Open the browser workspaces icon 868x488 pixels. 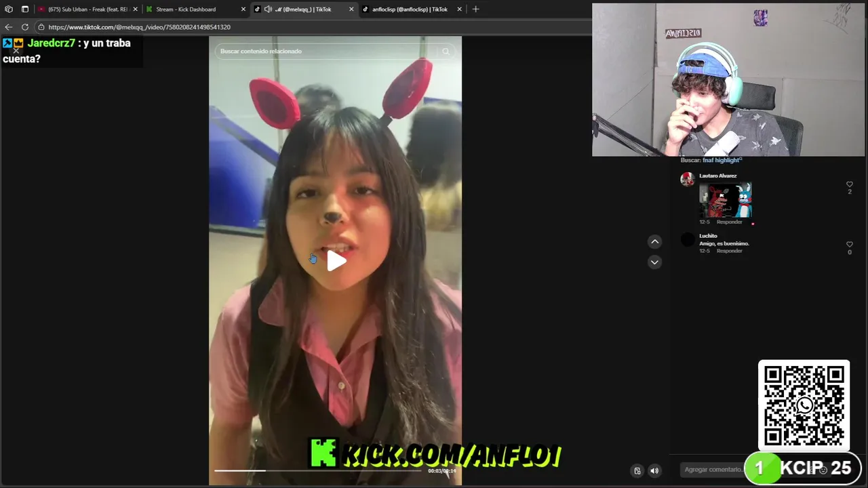(x=8, y=9)
